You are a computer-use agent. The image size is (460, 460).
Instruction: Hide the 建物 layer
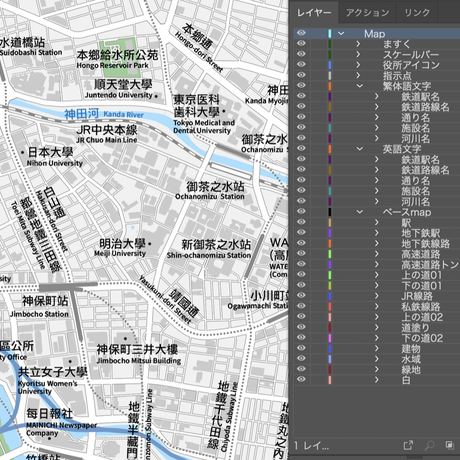[x=301, y=348]
